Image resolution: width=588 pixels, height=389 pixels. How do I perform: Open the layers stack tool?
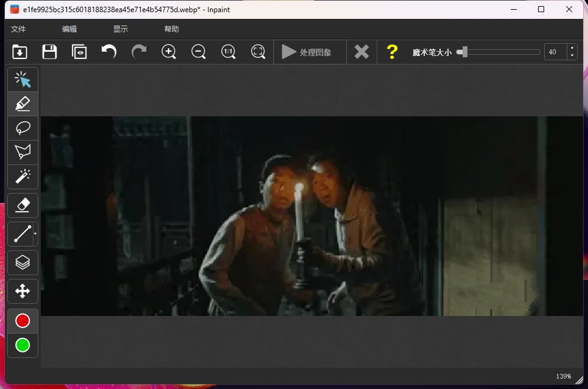(x=23, y=262)
